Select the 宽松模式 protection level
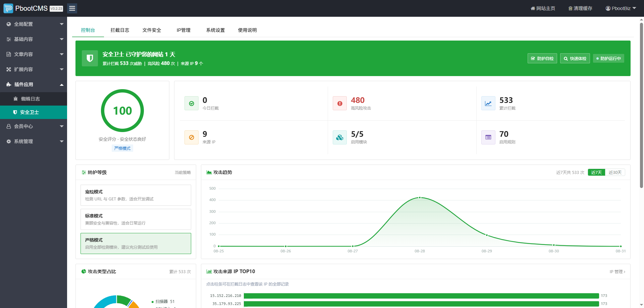 point(136,195)
